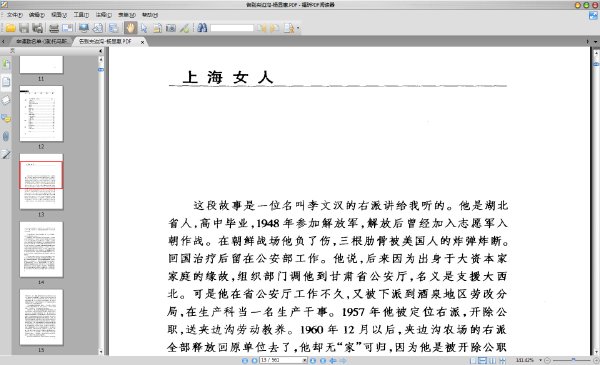Click the tab scroll left arrow
The height and width of the screenshot is (365, 600).
pos(3,41)
